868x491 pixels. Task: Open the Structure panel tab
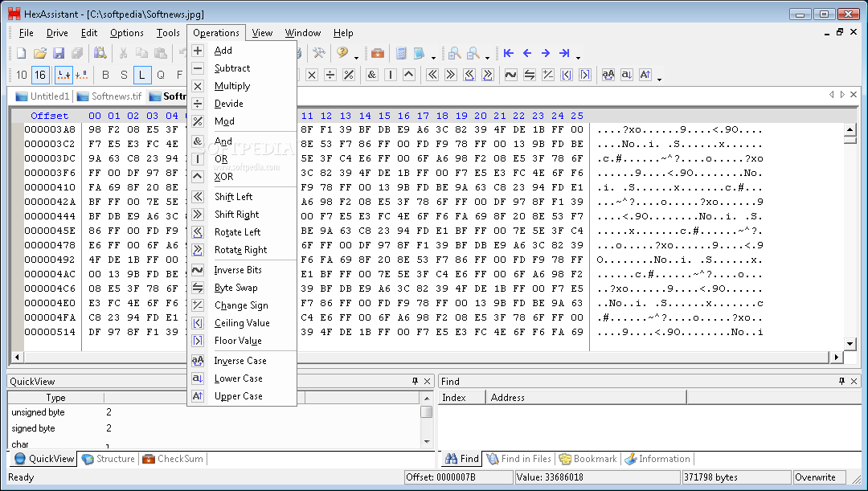pos(108,459)
